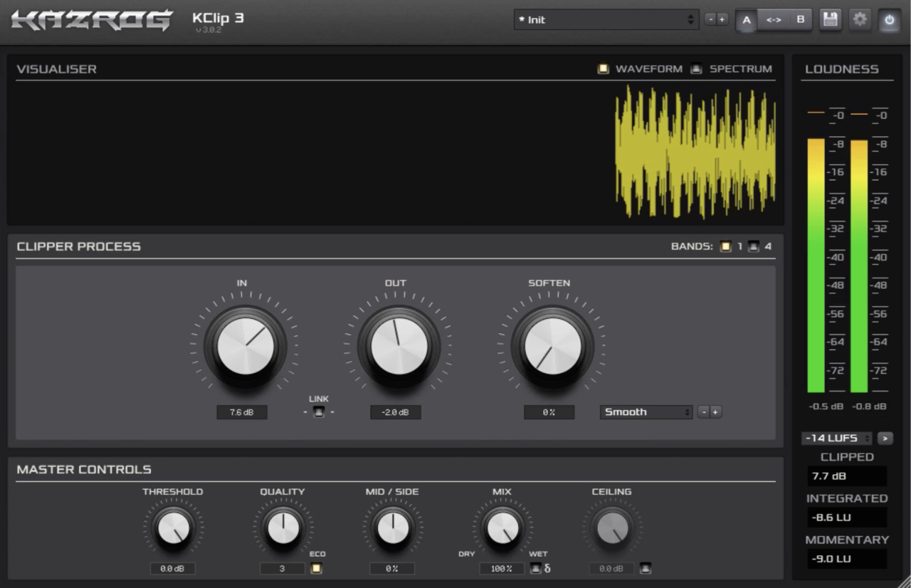Select next clip mode with plus button
The width and height of the screenshot is (911, 588).
(716, 411)
